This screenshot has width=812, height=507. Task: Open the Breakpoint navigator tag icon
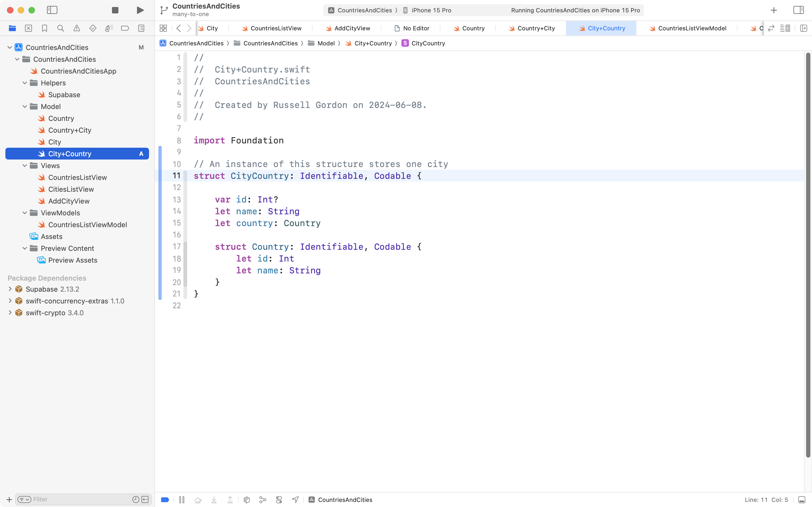(125, 28)
